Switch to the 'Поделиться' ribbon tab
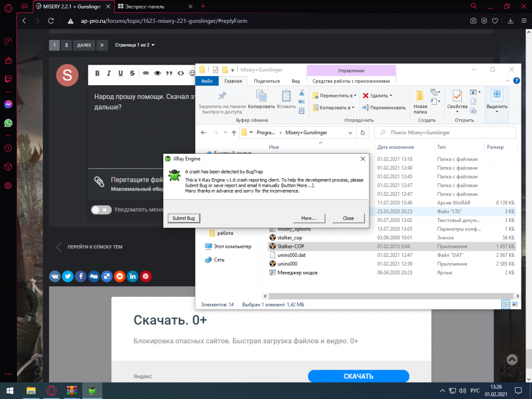This screenshot has height=399, width=532. click(x=267, y=81)
